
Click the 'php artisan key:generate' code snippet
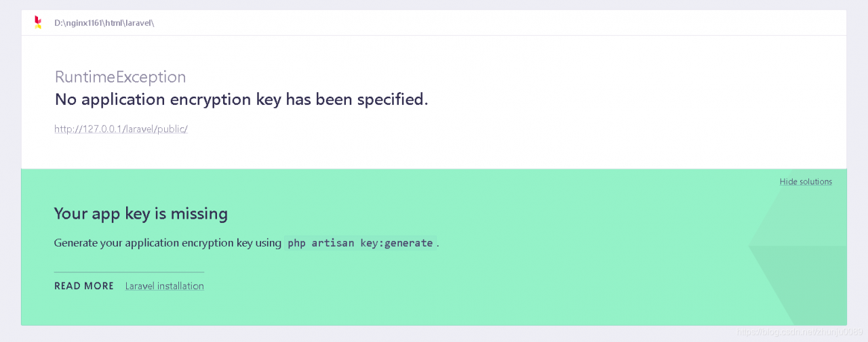pos(360,243)
